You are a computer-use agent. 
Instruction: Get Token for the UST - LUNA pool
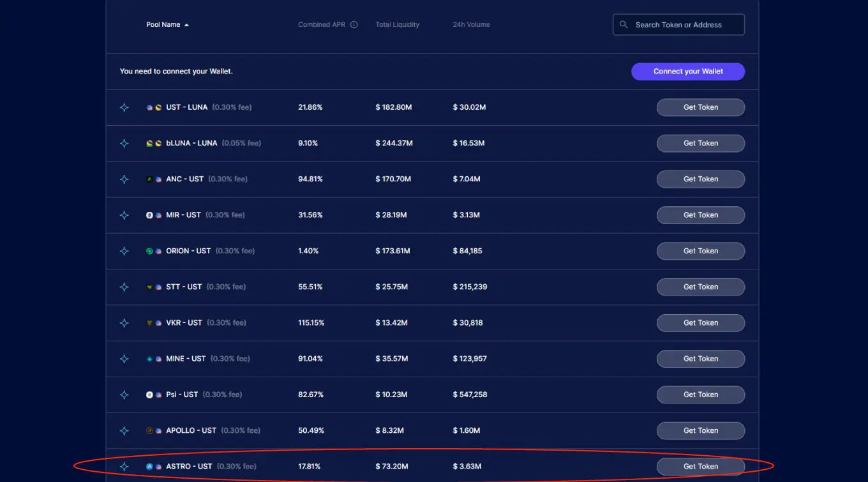[701, 107]
